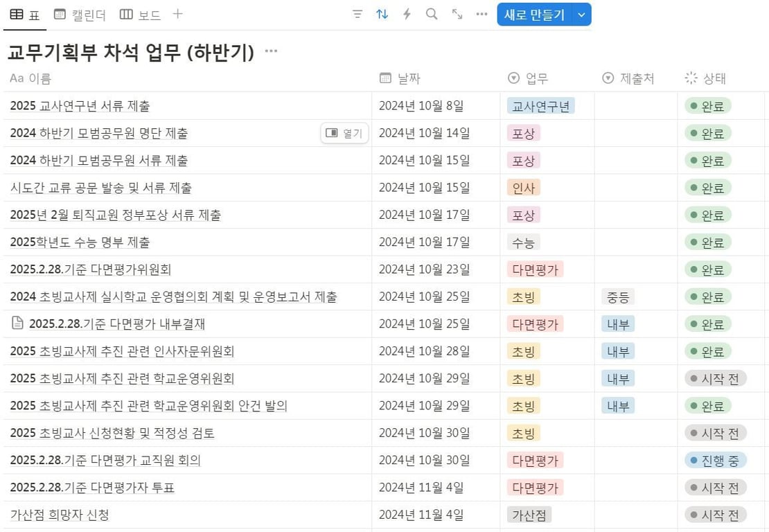Click the 포상 tag on 모범공무원 명단 제출 row
This screenshot has height=532, width=769.
pos(523,134)
